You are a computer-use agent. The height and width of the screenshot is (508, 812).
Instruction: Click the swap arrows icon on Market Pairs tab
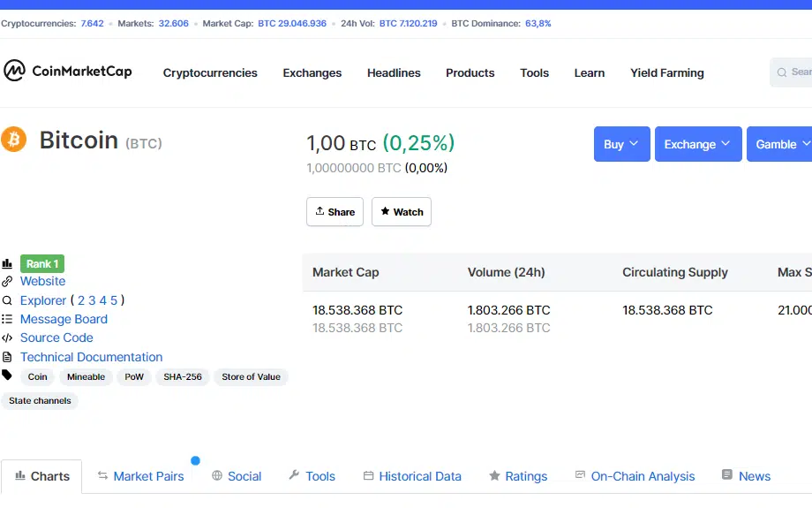pos(102,475)
